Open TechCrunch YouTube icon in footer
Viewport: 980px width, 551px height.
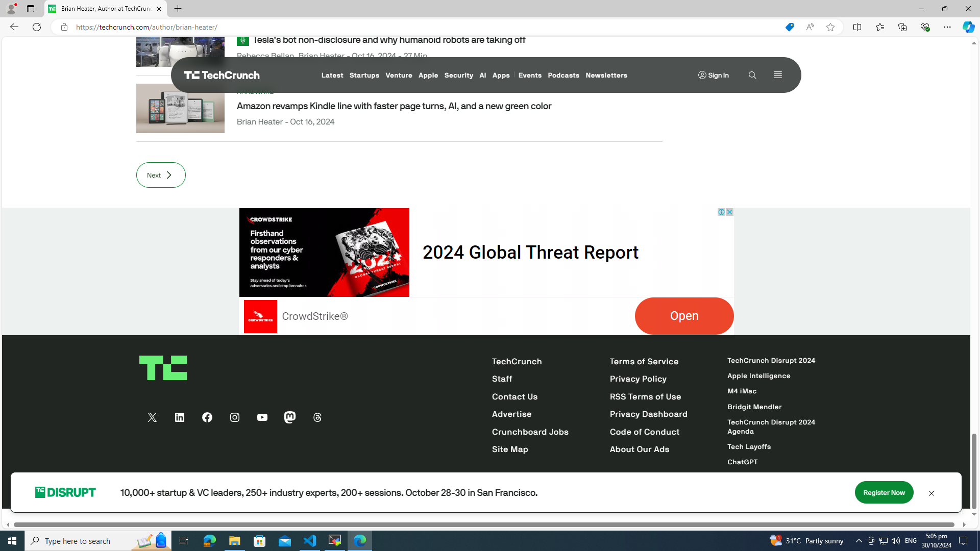point(262,417)
